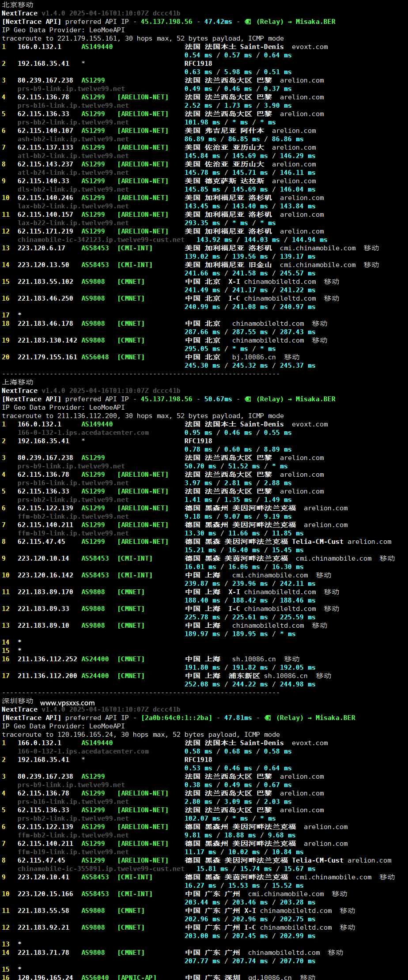Click IP address 221.183.46.178

point(45,324)
